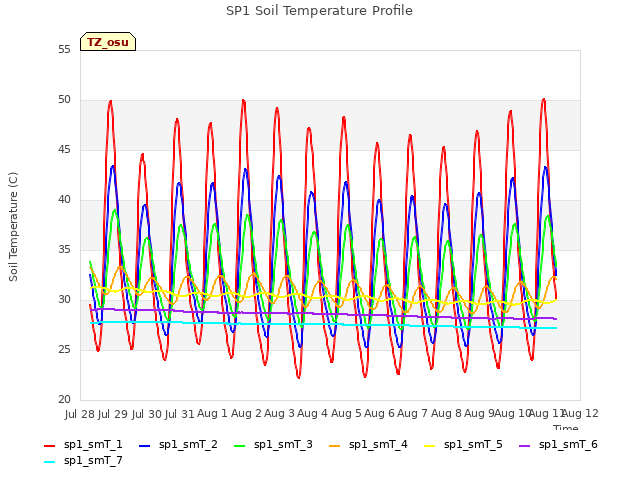640x480 pixels.
Task: Click the TZ_osu annotation label
Action: (x=108, y=42)
